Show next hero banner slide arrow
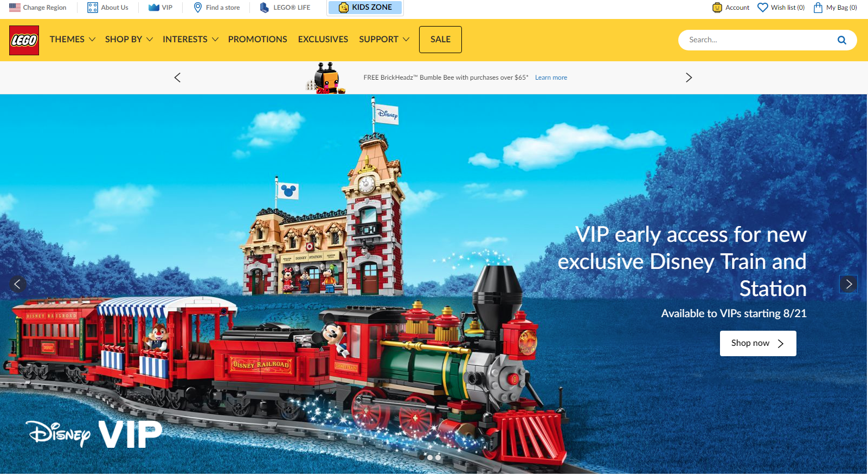 coord(848,284)
